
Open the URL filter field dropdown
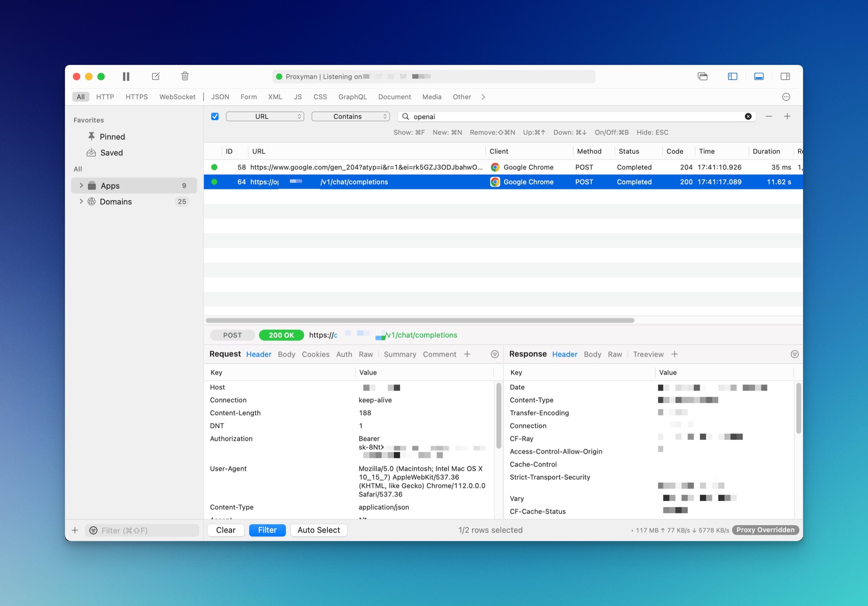265,116
